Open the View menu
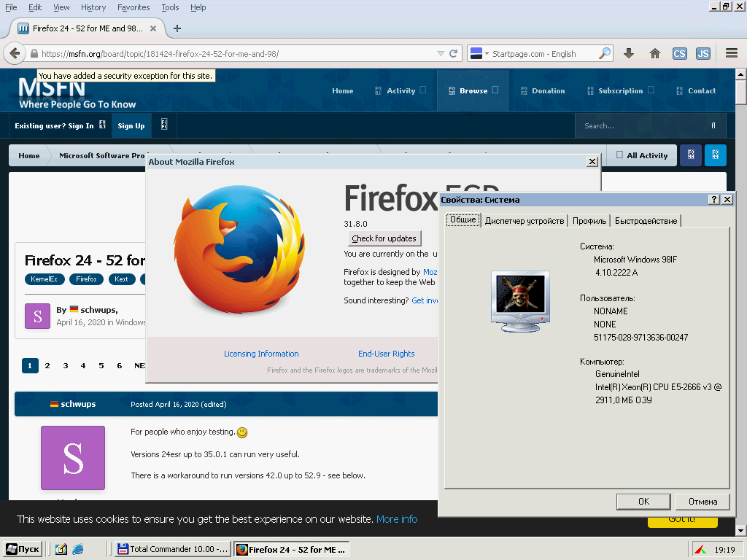The height and width of the screenshot is (560, 747). [x=61, y=7]
